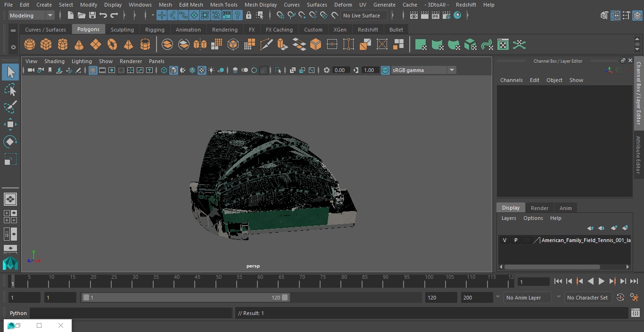Toggle the lock selection icon
The image size is (644, 332).
click(249, 16)
